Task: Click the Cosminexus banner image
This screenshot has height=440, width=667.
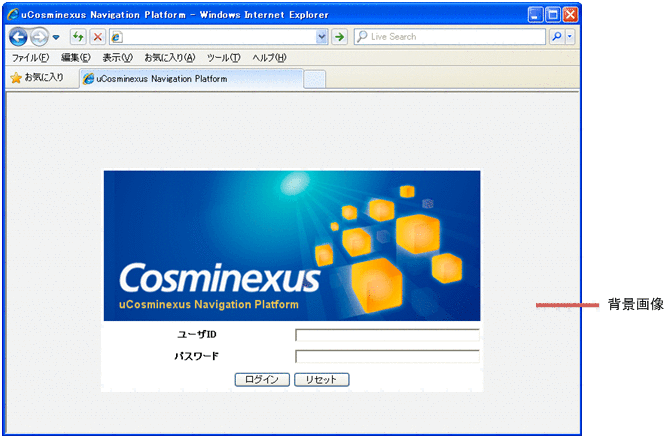Action: 292,246
